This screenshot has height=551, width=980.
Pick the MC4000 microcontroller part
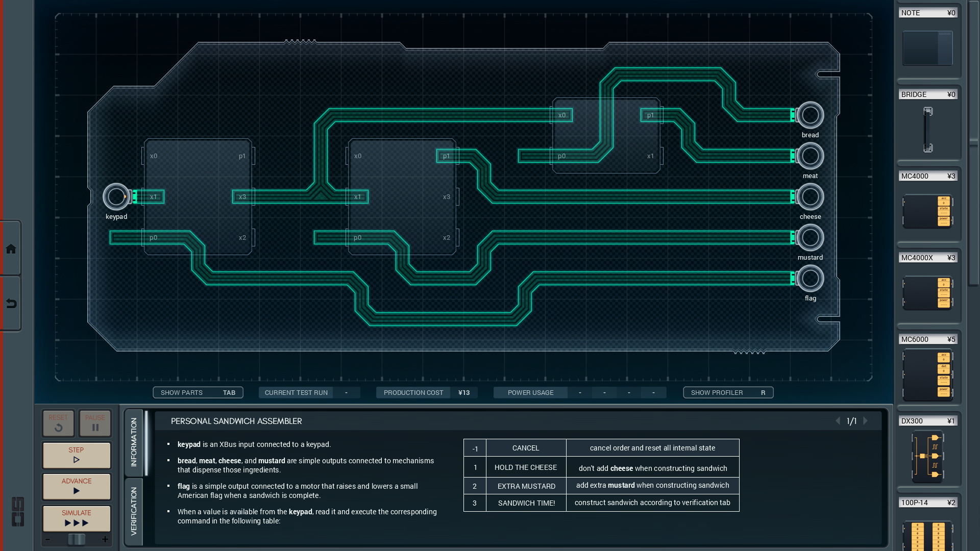click(927, 211)
